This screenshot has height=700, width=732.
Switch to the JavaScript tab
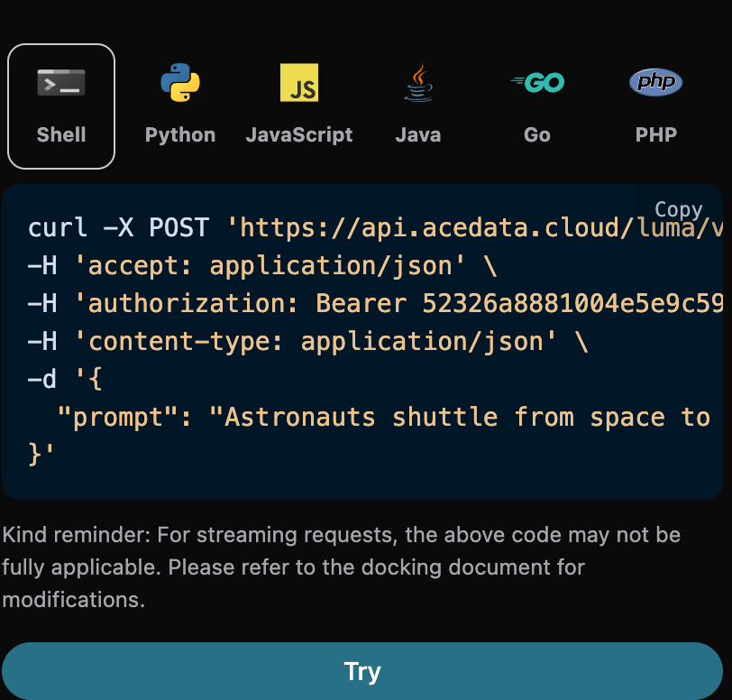[x=298, y=106]
